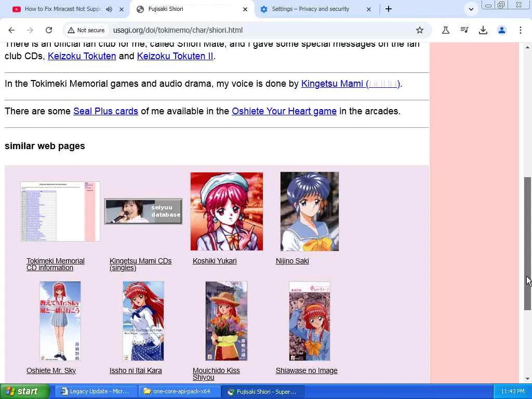The image size is (532, 399).
Task: Open the Mouichido Kiss Shiyou link
Action: pos(216,374)
